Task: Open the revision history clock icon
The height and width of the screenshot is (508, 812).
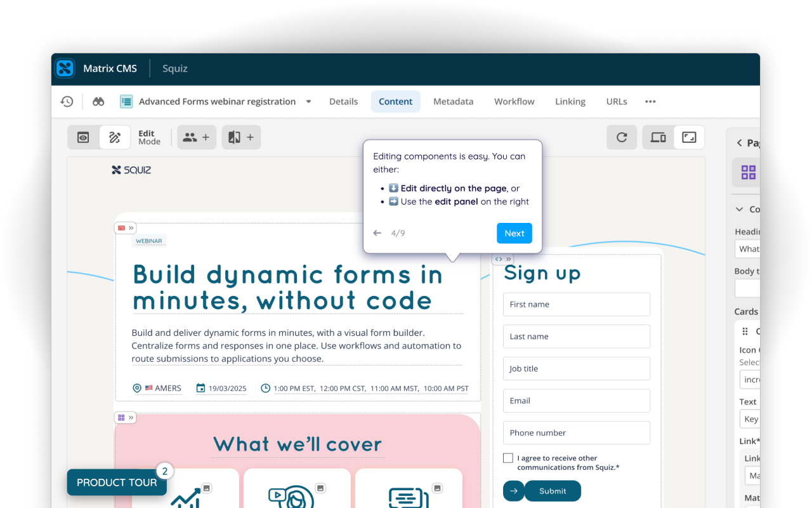Action: pyautogui.click(x=67, y=102)
